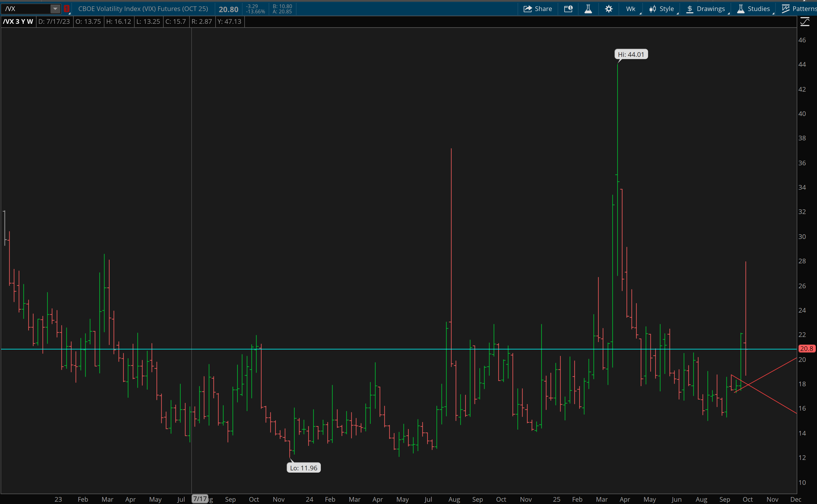Expand the Wk timeframe dropdown
This screenshot has width=817, height=504.
(x=630, y=9)
